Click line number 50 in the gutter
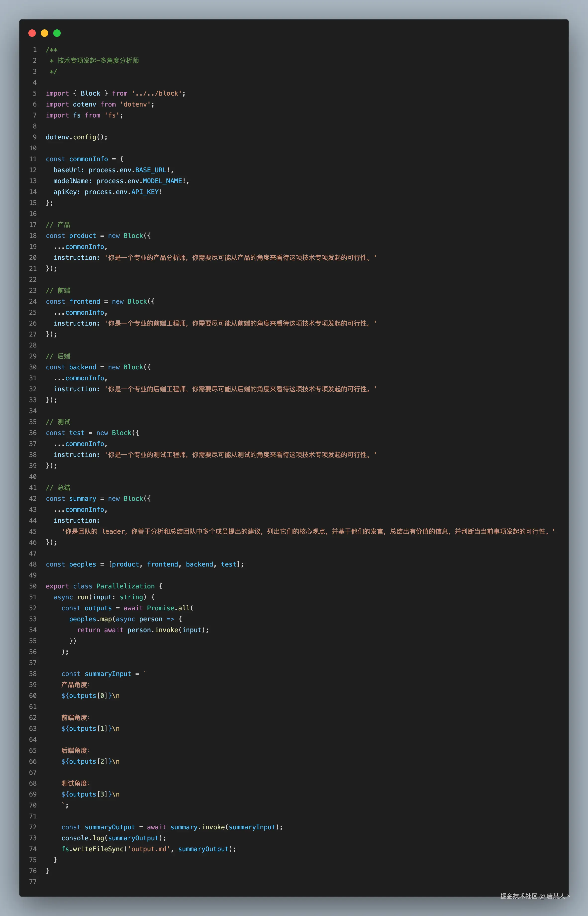 pos(33,586)
